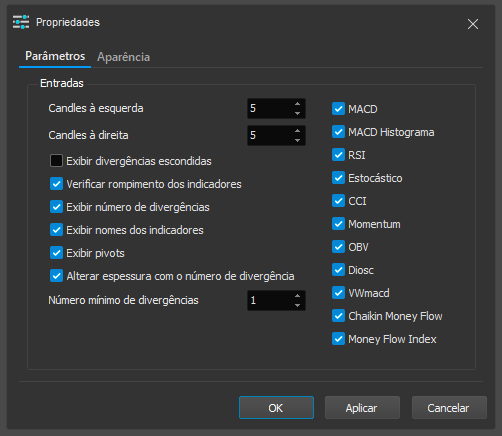Image resolution: width=502 pixels, height=436 pixels.
Task: Increase Número mínimo de divergências with up arrow
Action: pos(297,296)
